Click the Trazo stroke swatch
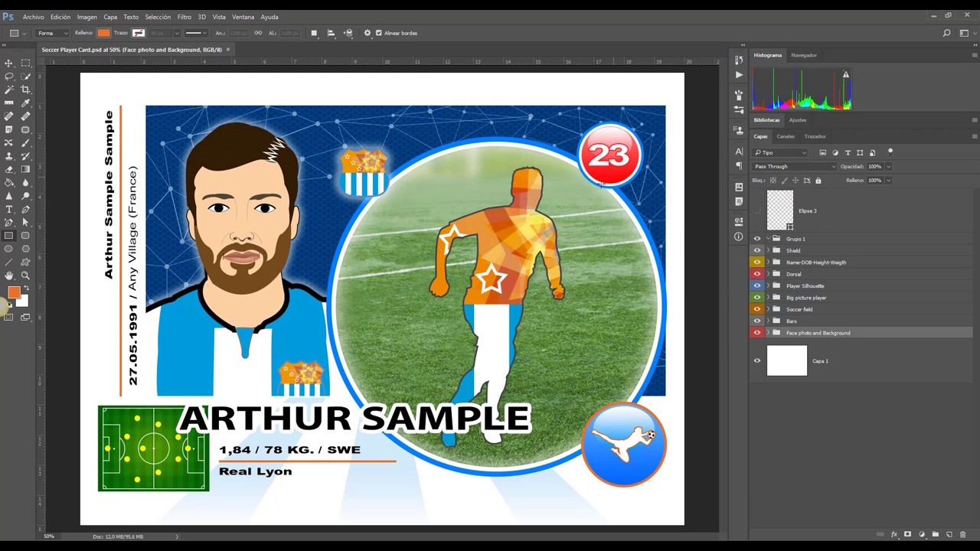 click(139, 33)
